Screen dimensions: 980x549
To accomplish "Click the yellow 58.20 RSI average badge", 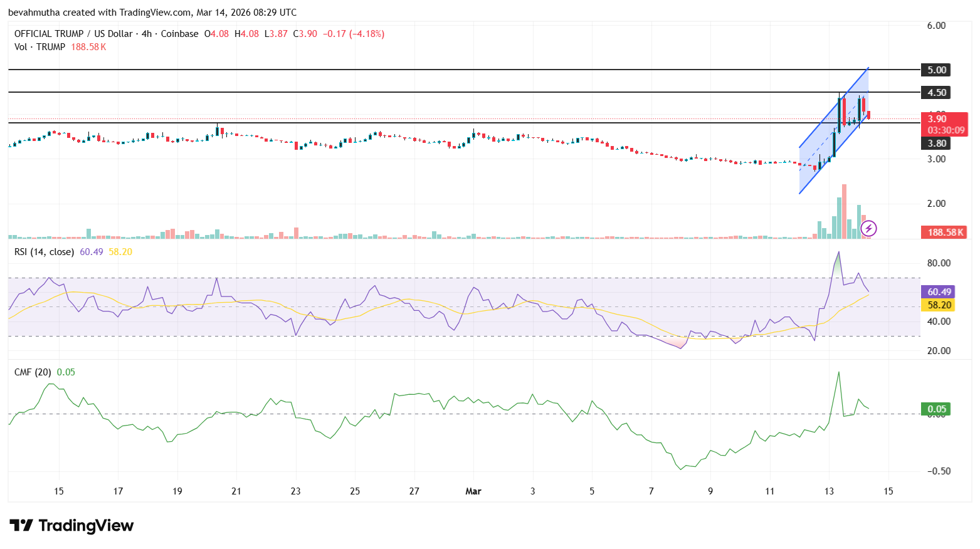I will click(x=938, y=305).
